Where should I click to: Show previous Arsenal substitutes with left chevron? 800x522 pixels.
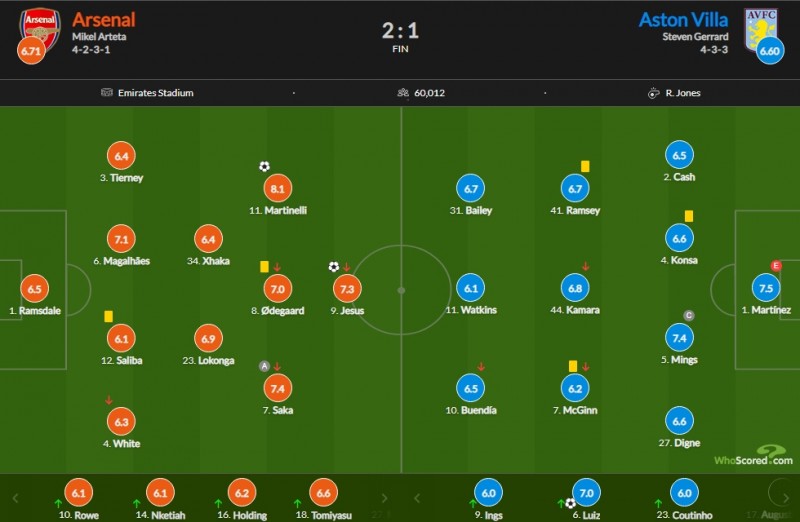pos(15,498)
